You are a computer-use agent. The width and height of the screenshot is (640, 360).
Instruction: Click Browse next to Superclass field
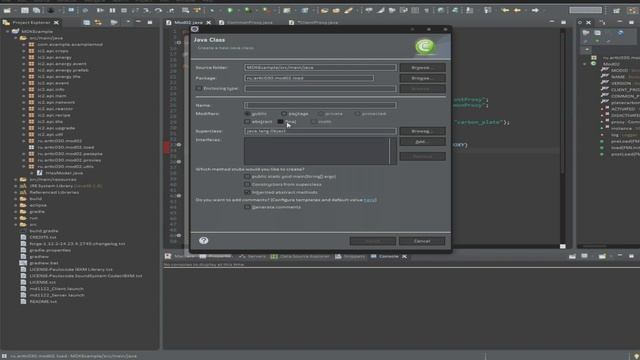click(422, 131)
